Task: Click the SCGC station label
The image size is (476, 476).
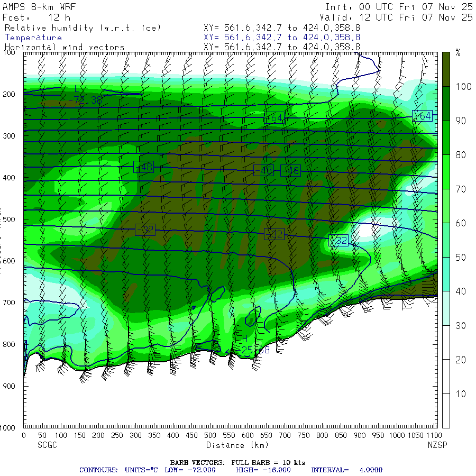Action: [47, 445]
